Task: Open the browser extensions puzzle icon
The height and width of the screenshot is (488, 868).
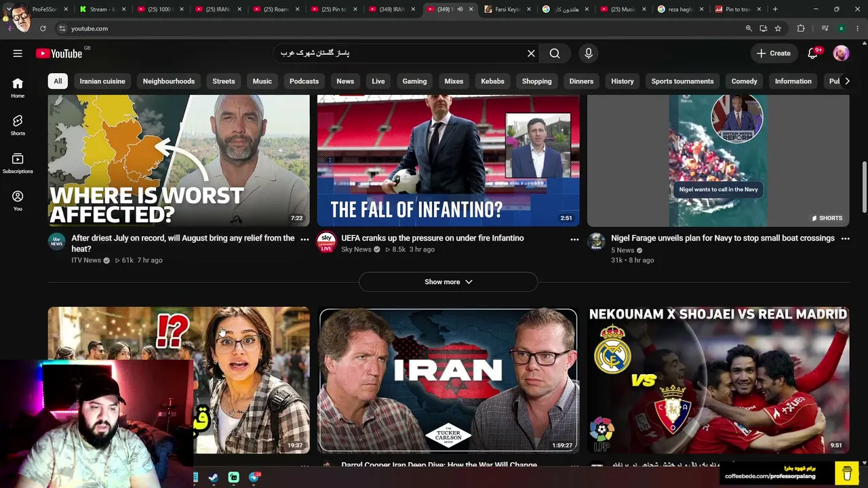Action: tap(801, 28)
